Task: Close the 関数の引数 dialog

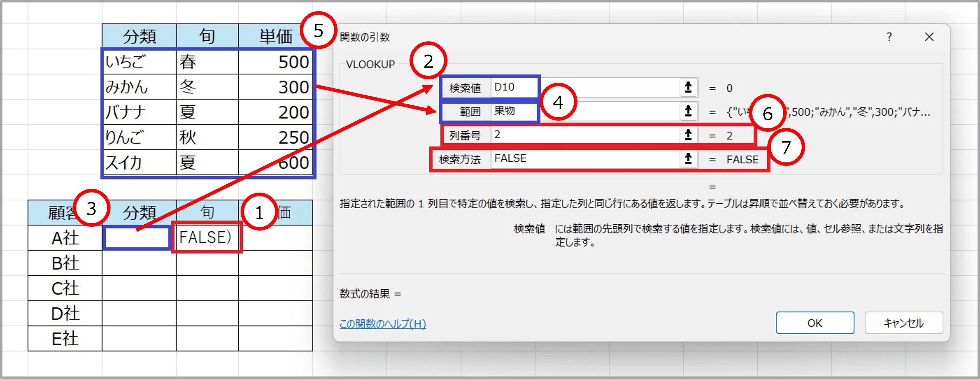Action: click(929, 37)
